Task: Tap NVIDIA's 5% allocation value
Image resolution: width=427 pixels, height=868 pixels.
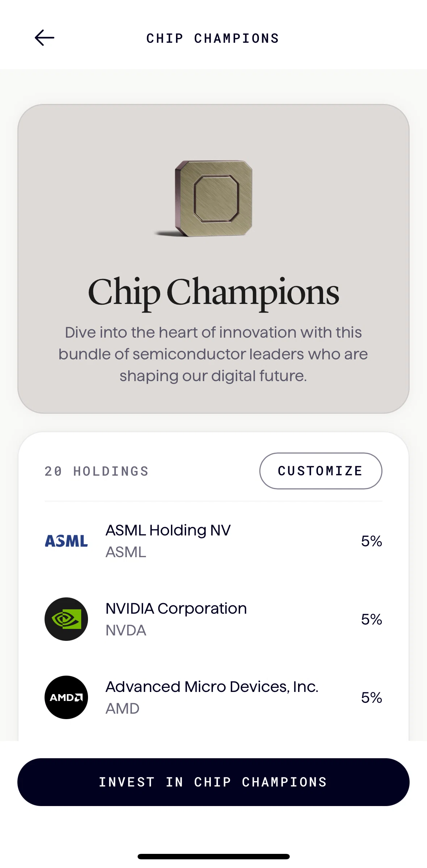Action: pyautogui.click(x=372, y=619)
